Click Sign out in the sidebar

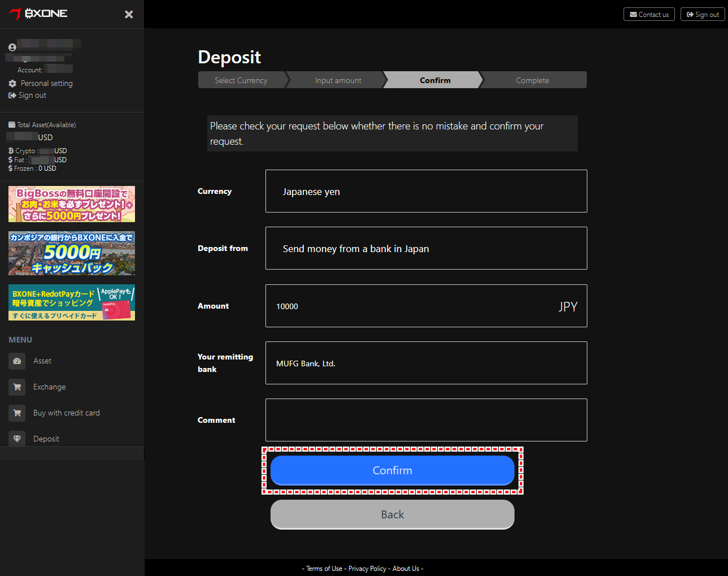tap(32, 96)
